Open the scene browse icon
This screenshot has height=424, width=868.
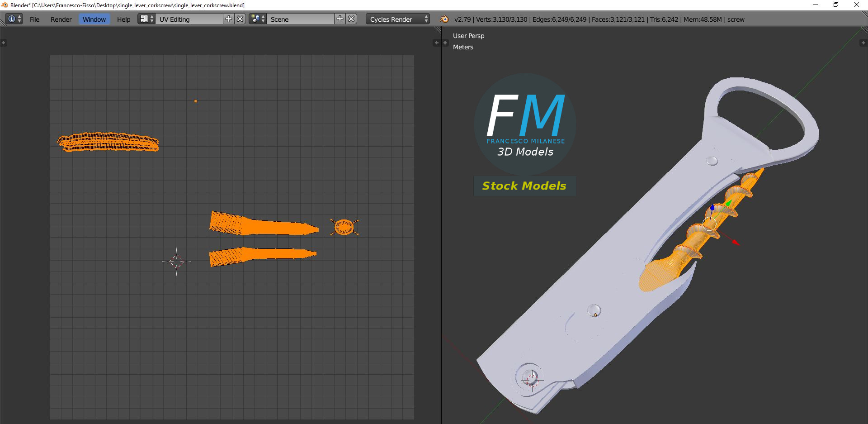[x=258, y=19]
